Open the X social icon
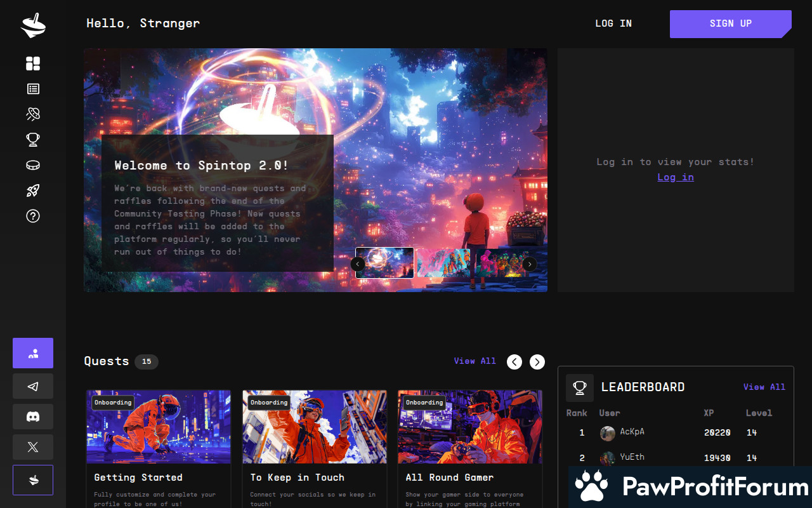The height and width of the screenshot is (508, 812). [33, 447]
